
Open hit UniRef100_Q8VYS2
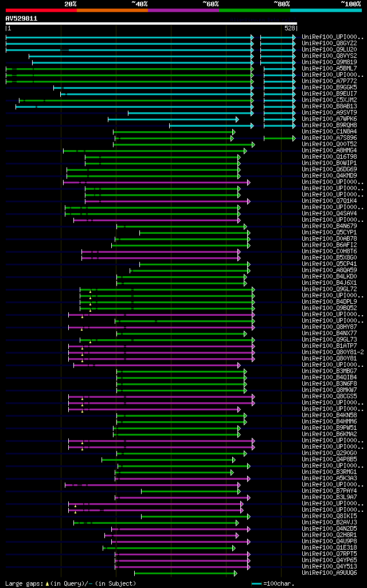330,56
